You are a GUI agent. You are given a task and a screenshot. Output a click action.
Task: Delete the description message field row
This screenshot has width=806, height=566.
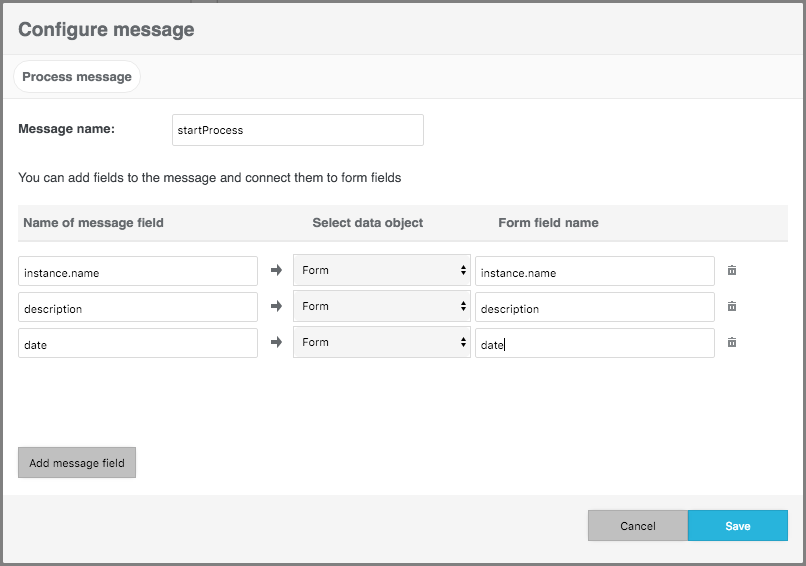pos(732,307)
